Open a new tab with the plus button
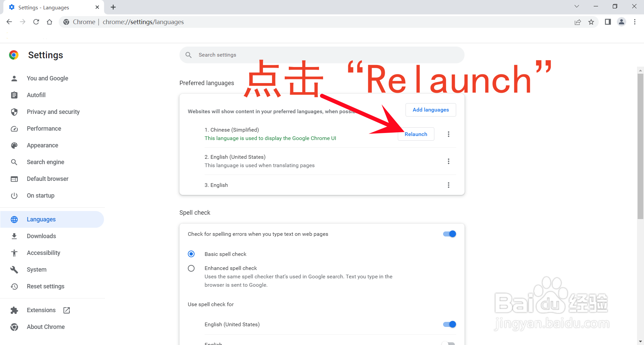The width and height of the screenshot is (644, 345). click(x=113, y=7)
